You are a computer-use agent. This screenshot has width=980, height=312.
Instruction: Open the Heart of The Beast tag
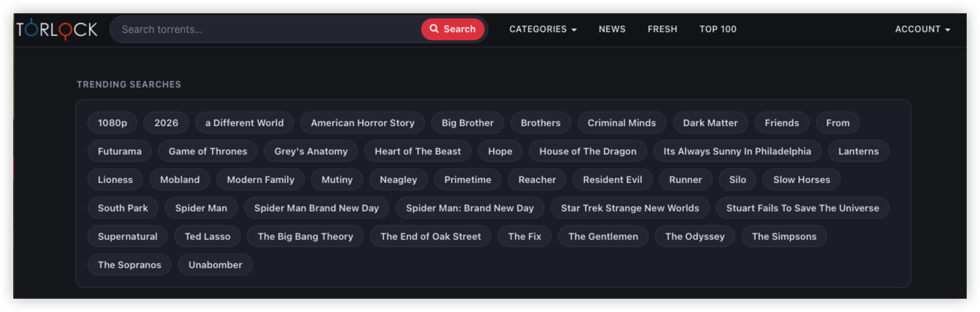coord(418,151)
